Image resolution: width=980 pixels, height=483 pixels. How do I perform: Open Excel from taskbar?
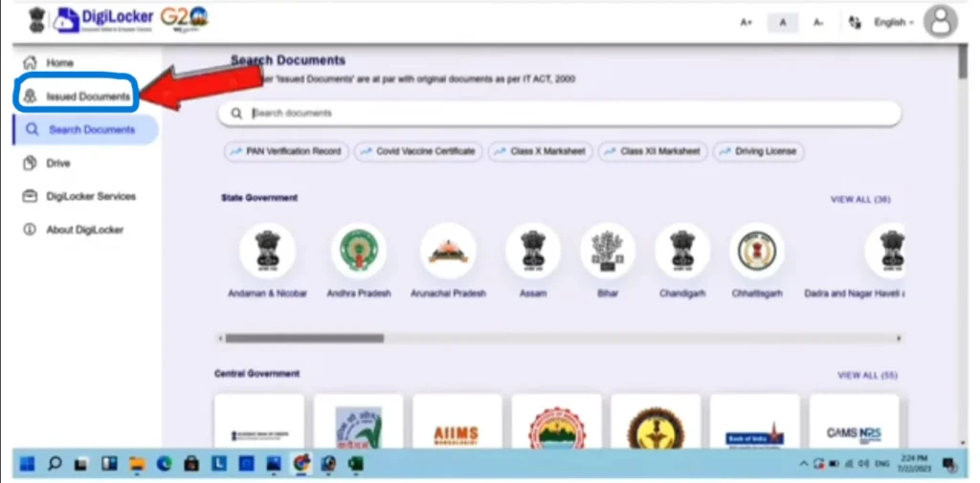tap(356, 464)
